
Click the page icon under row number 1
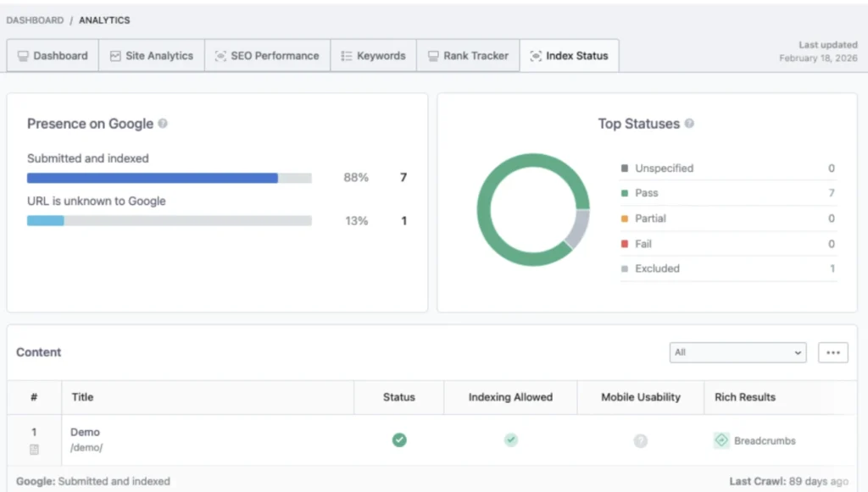click(34, 449)
